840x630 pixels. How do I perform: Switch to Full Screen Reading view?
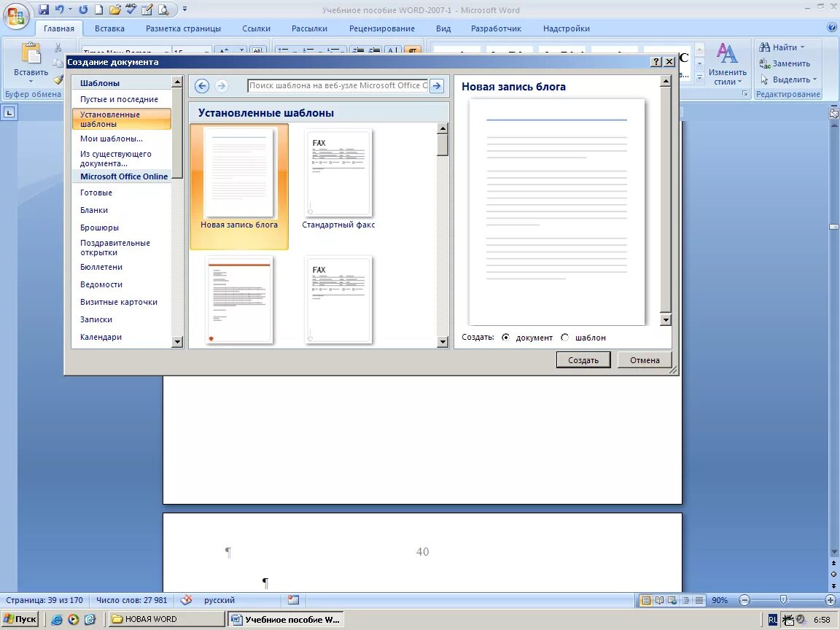tap(659, 600)
